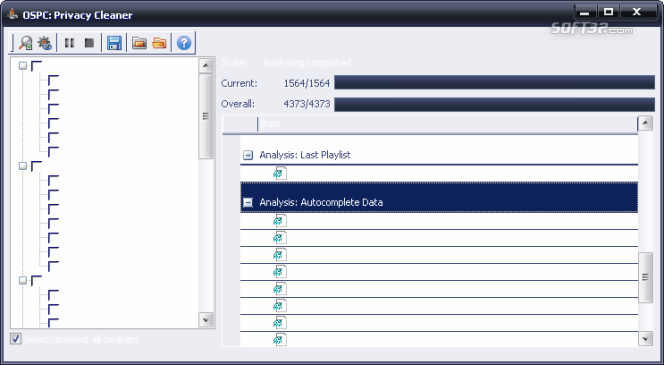Minimize the OSPC Privacy Cleaner window
Viewport: 664px width, 365px height.
(585, 12)
